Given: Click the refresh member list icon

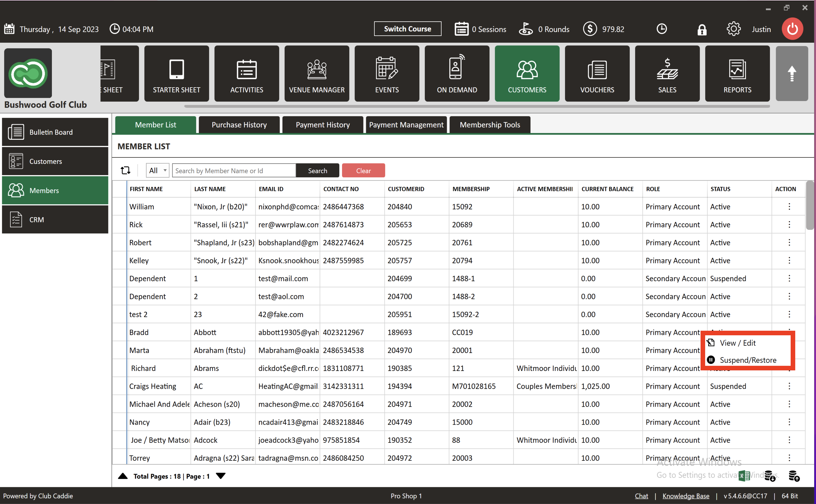Looking at the screenshot, I should (x=126, y=170).
